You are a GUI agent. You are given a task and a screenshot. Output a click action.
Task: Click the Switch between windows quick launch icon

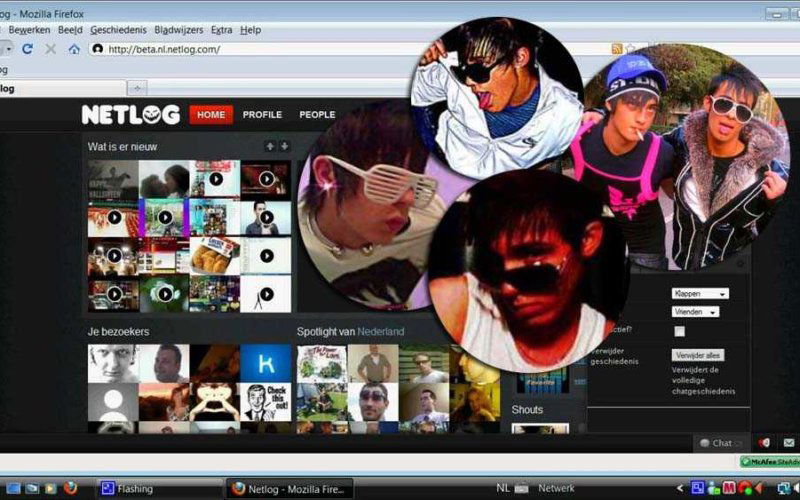32,488
